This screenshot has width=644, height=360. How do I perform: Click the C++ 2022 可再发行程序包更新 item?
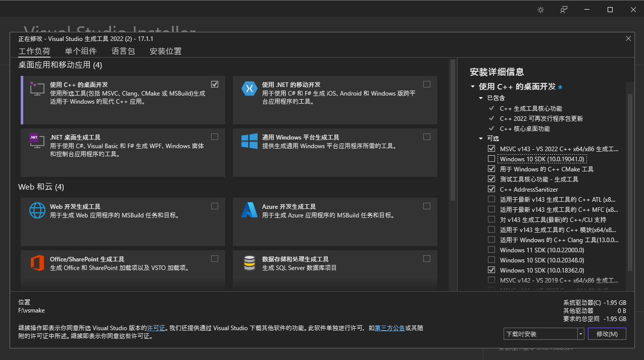point(541,118)
